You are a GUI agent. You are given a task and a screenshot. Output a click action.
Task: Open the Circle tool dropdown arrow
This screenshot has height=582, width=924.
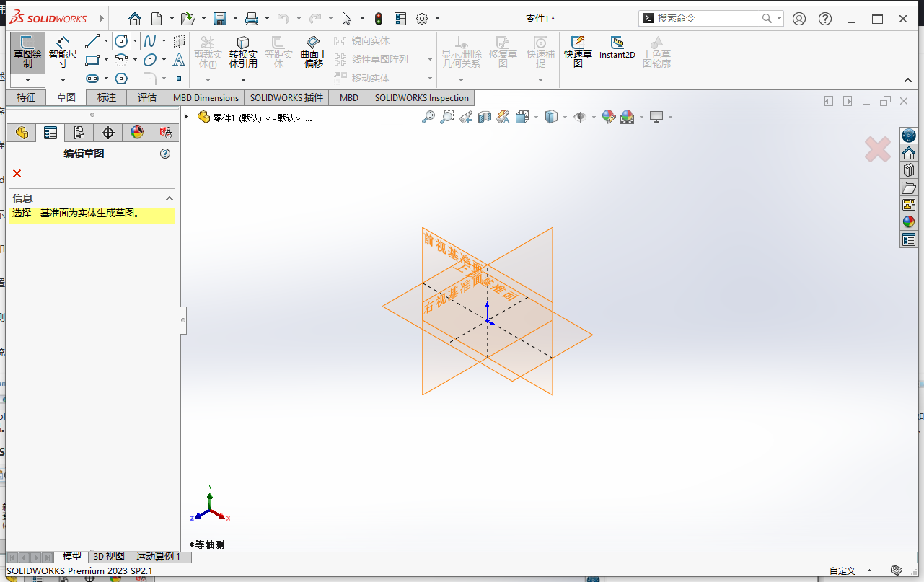tap(135, 41)
